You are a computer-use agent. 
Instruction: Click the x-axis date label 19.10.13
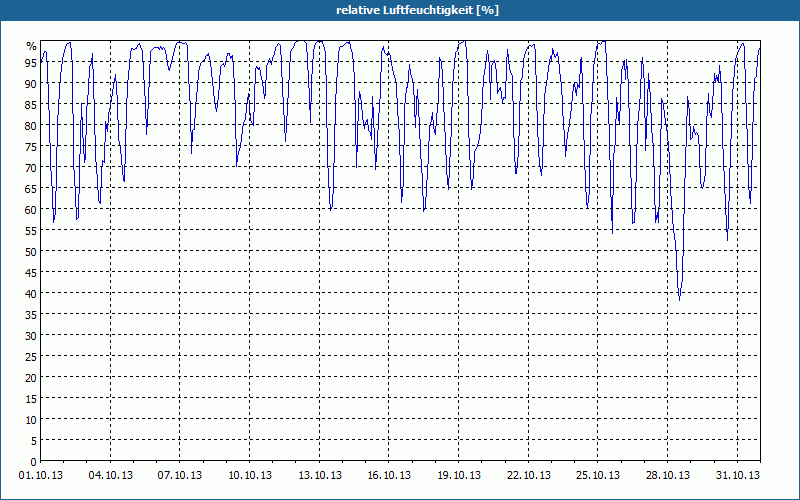pyautogui.click(x=459, y=476)
